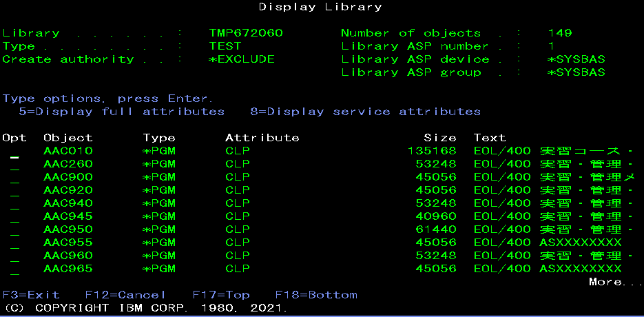This screenshot has height=317, width=644.
Task: Click *PGM type of AAC010
Action: coord(159,151)
